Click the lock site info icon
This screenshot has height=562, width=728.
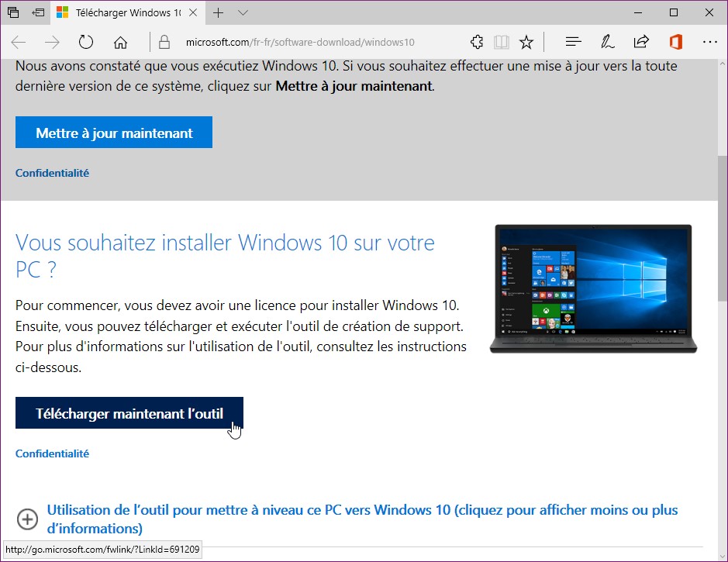pos(164,42)
